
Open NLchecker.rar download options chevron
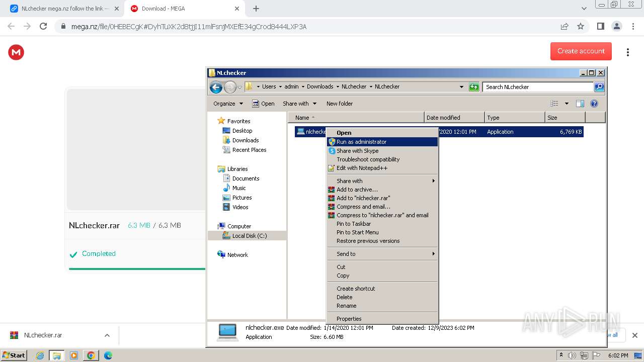coord(107,335)
